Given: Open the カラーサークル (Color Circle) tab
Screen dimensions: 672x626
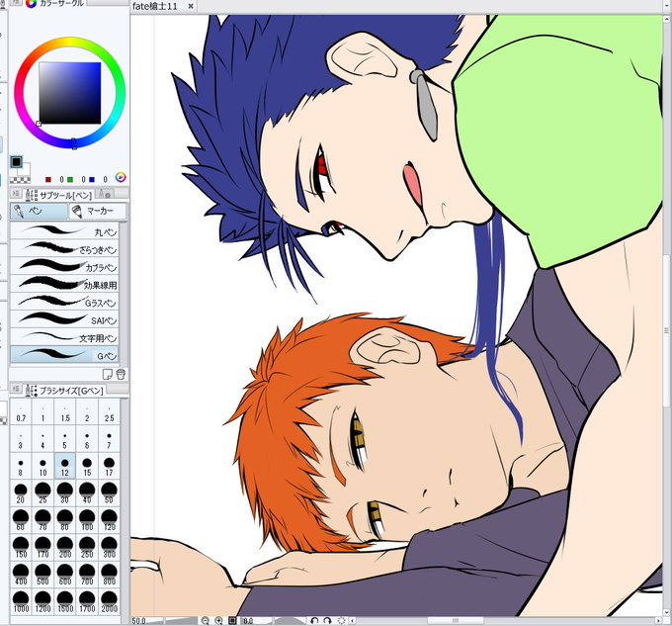Looking at the screenshot, I should pos(55,3).
